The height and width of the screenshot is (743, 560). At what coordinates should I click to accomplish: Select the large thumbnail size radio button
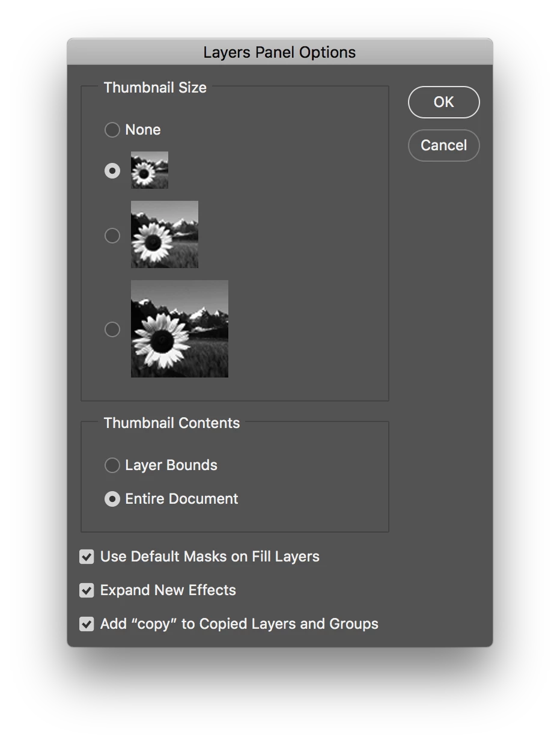(x=112, y=329)
